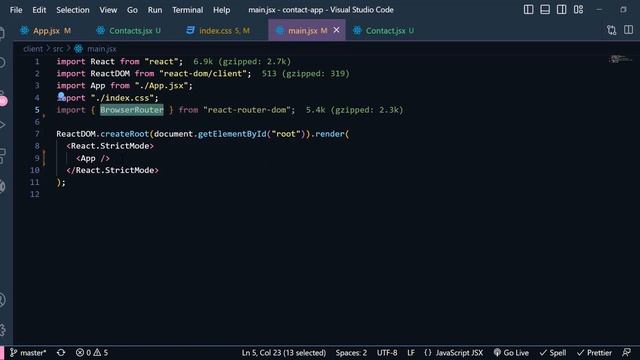The width and height of the screenshot is (640, 360).
Task: Open errors and warnings count
Action: click(92, 353)
